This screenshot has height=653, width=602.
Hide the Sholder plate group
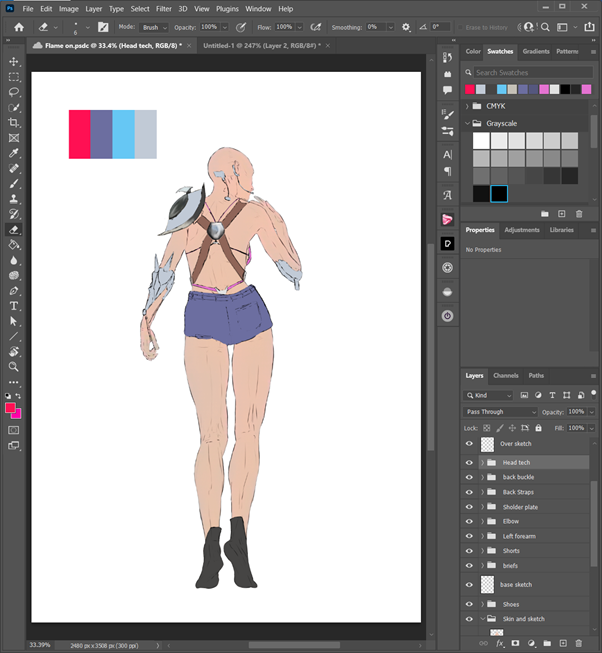pyautogui.click(x=469, y=507)
